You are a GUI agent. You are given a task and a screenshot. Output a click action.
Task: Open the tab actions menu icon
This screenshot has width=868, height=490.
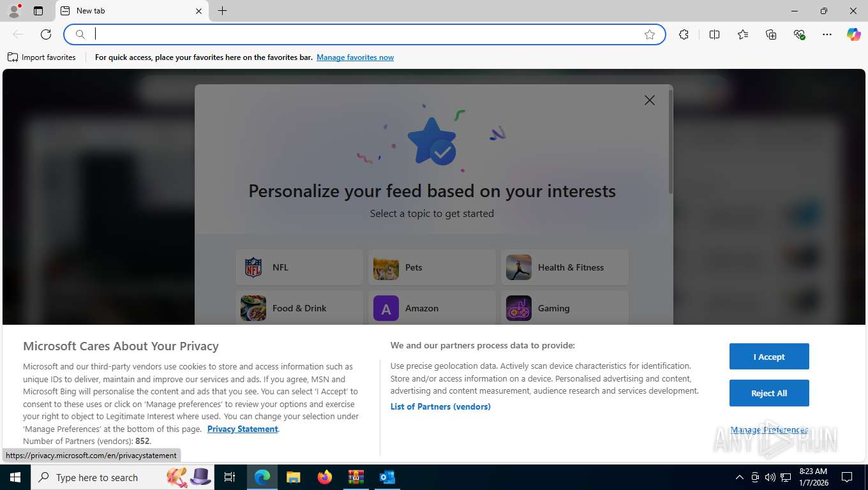[38, 11]
